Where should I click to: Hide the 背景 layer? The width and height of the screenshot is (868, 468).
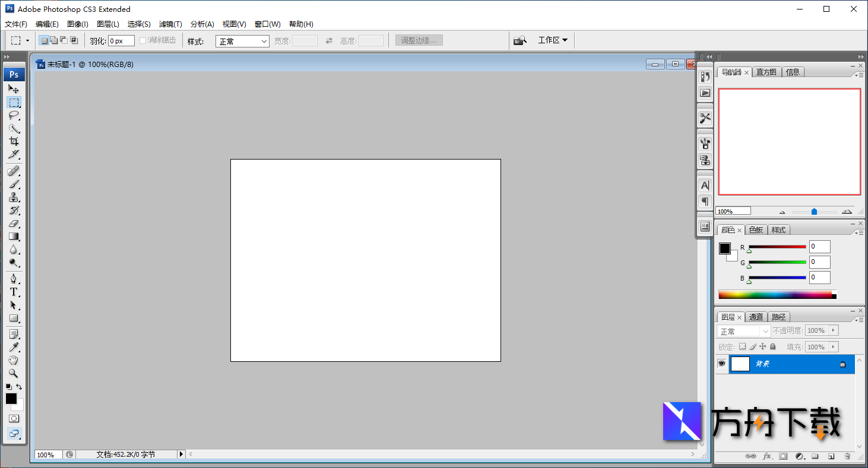[x=721, y=364]
